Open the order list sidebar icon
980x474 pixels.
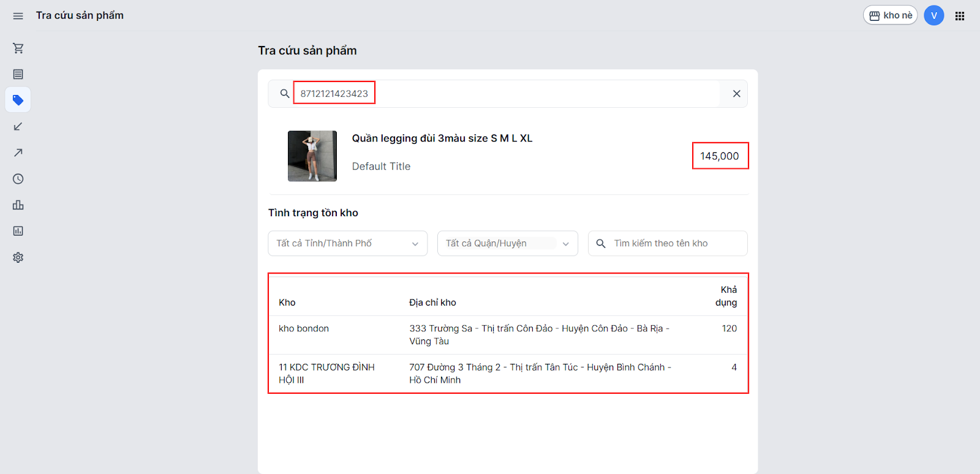pos(18,74)
